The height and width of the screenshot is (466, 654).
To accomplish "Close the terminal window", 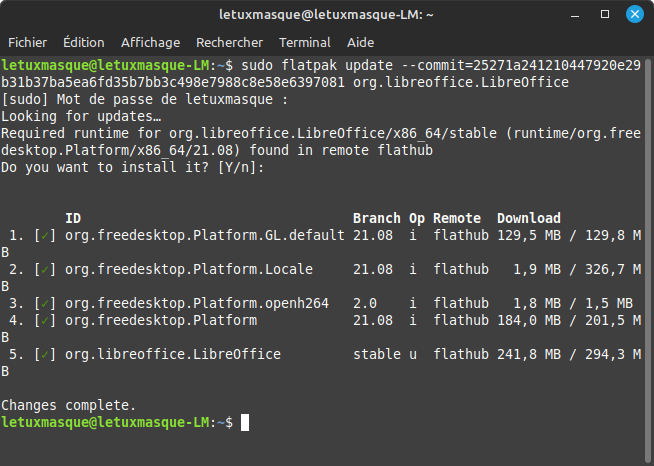I will tap(635, 14).
